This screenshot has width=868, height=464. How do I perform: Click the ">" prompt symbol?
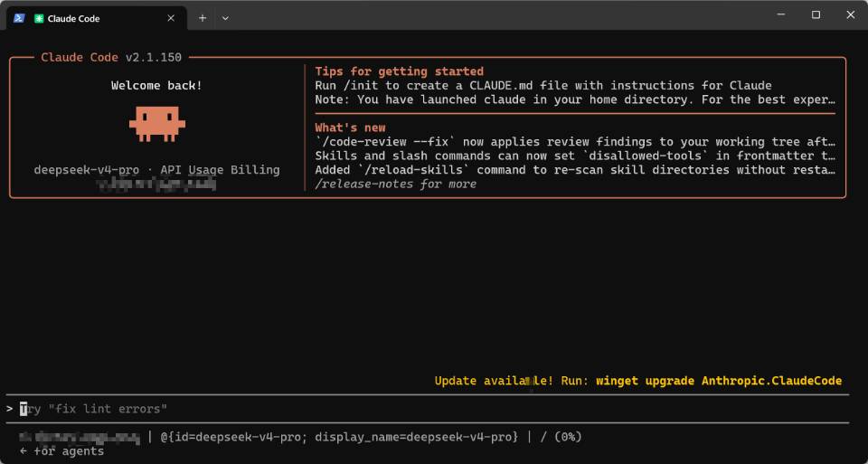coord(9,409)
